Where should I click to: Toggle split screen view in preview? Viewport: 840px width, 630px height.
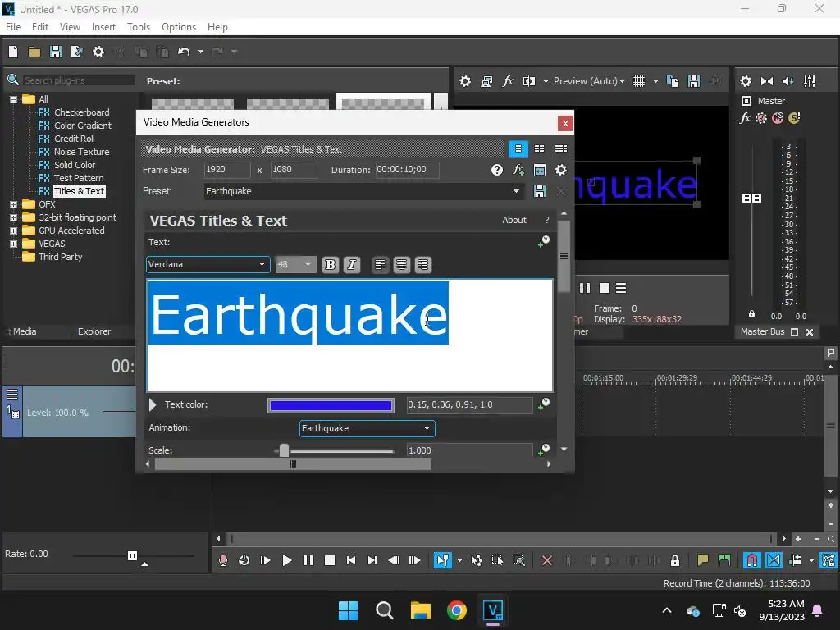(529, 81)
